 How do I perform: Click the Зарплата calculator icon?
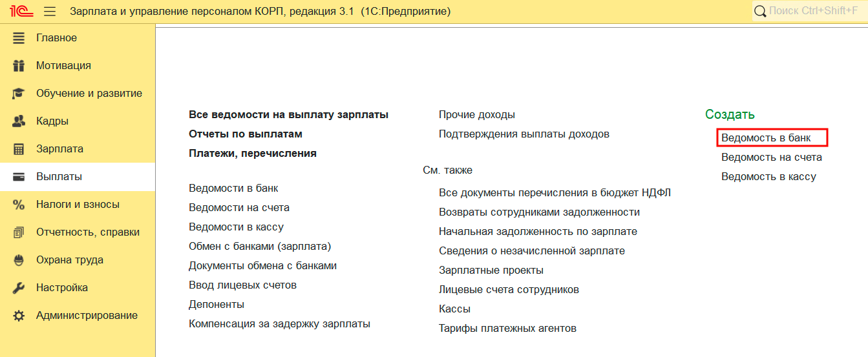click(x=19, y=149)
